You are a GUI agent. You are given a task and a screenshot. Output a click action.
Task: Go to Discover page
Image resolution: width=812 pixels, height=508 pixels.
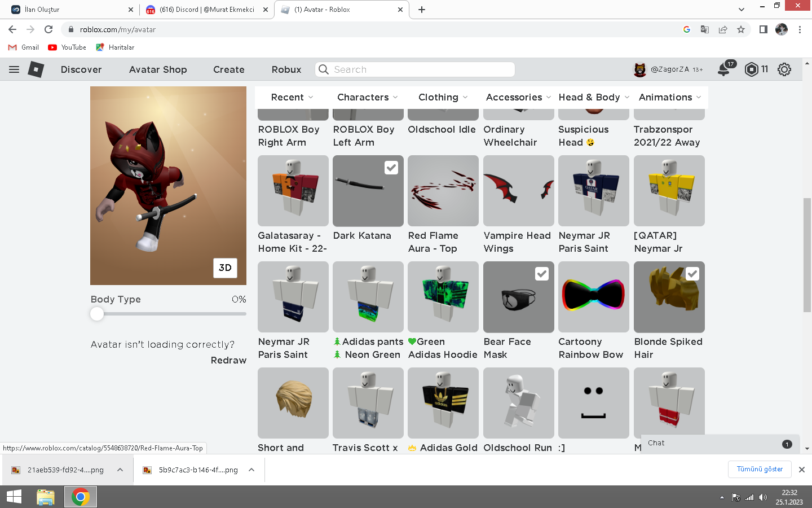click(x=81, y=69)
